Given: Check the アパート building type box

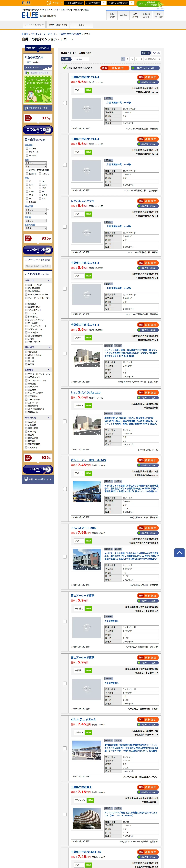Looking at the screenshot, I should [x=27, y=148].
